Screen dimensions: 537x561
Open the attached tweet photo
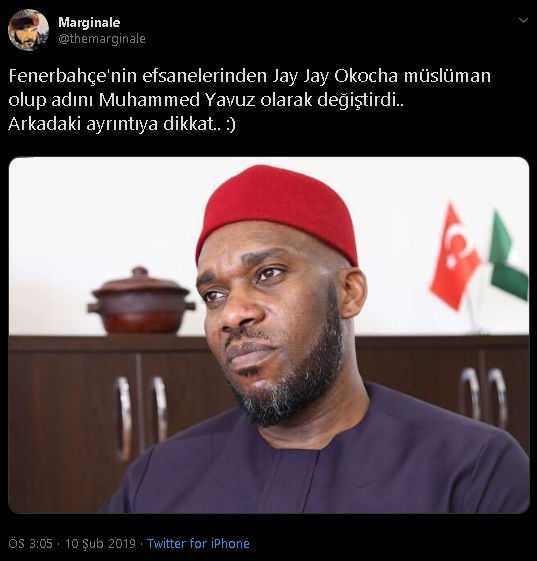(x=269, y=335)
